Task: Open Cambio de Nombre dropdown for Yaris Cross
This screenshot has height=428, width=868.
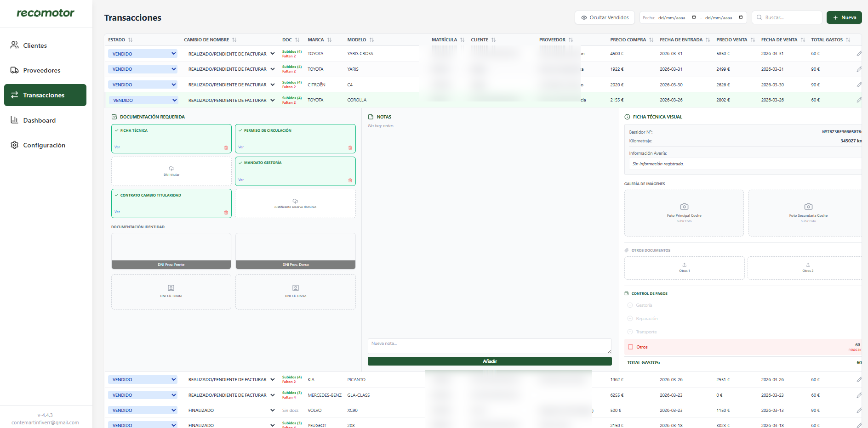Action: (x=231, y=54)
